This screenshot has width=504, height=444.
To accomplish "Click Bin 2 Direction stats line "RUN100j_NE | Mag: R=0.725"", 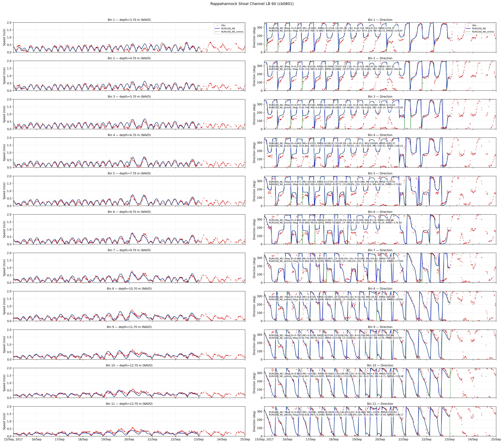I will 332,67.
